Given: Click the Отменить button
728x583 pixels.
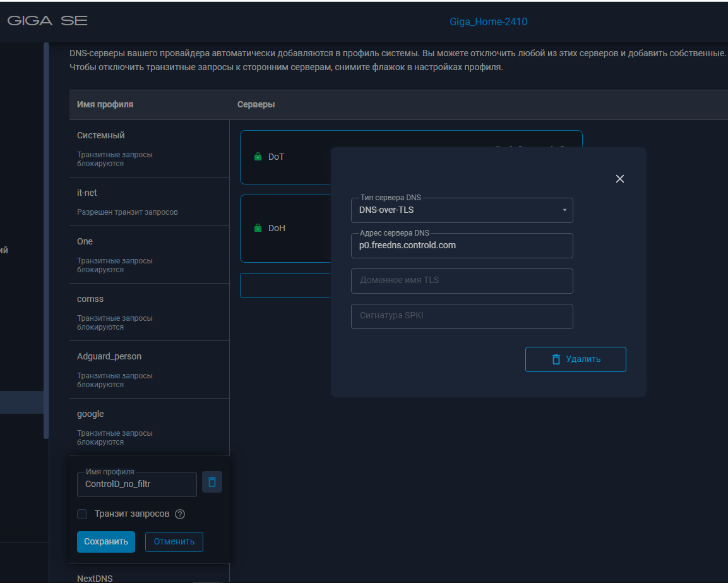Looking at the screenshot, I should [x=174, y=542].
